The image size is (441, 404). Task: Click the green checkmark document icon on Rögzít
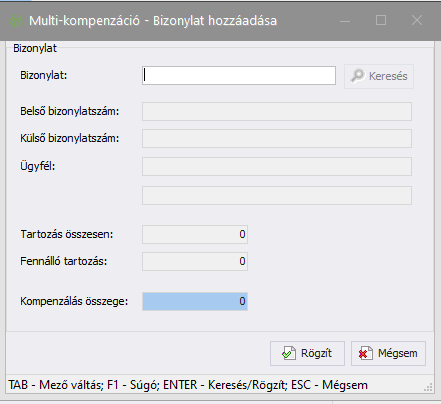click(289, 353)
